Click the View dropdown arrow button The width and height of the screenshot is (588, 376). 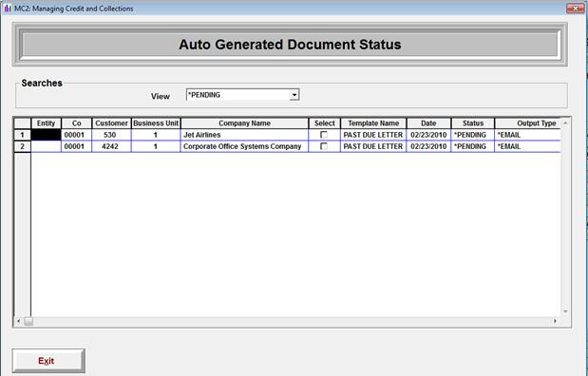click(x=294, y=95)
